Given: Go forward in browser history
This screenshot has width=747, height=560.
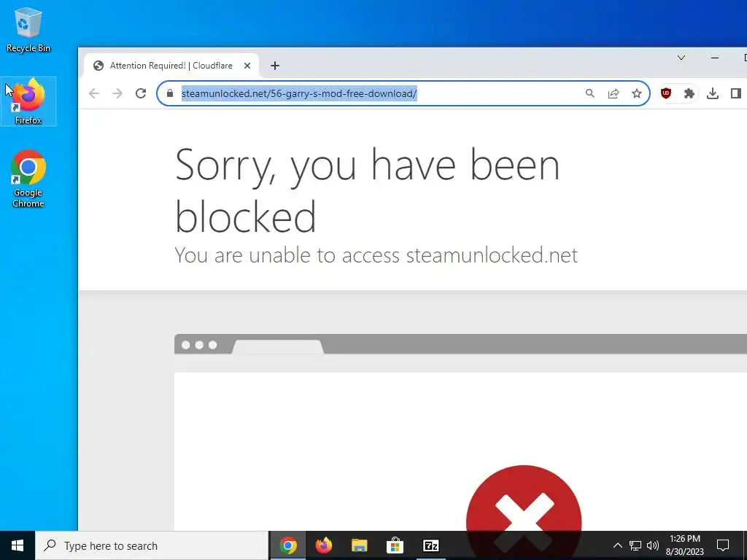Looking at the screenshot, I should tap(117, 93).
